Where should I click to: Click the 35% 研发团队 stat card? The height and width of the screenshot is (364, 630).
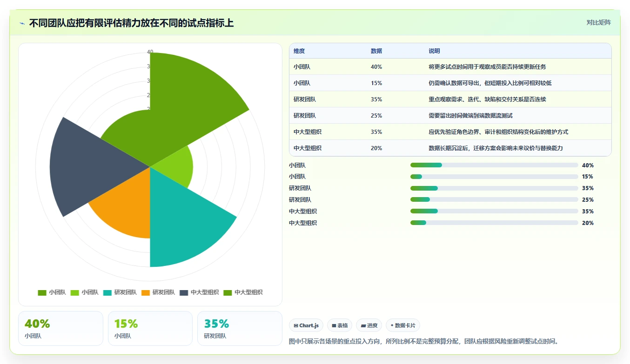click(x=240, y=328)
